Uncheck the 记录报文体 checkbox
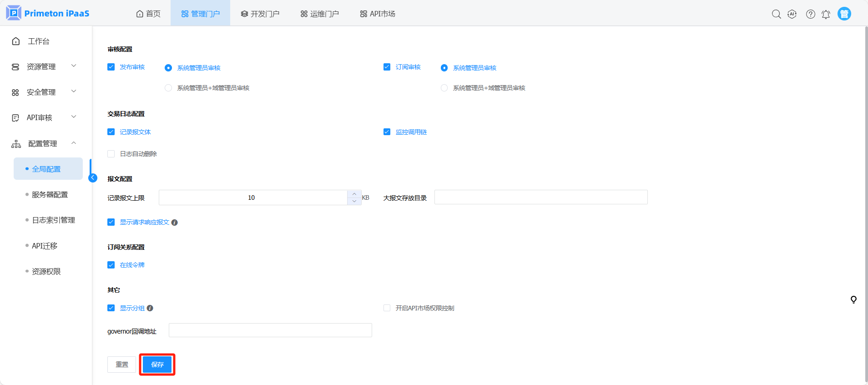The image size is (868, 385). tap(111, 132)
